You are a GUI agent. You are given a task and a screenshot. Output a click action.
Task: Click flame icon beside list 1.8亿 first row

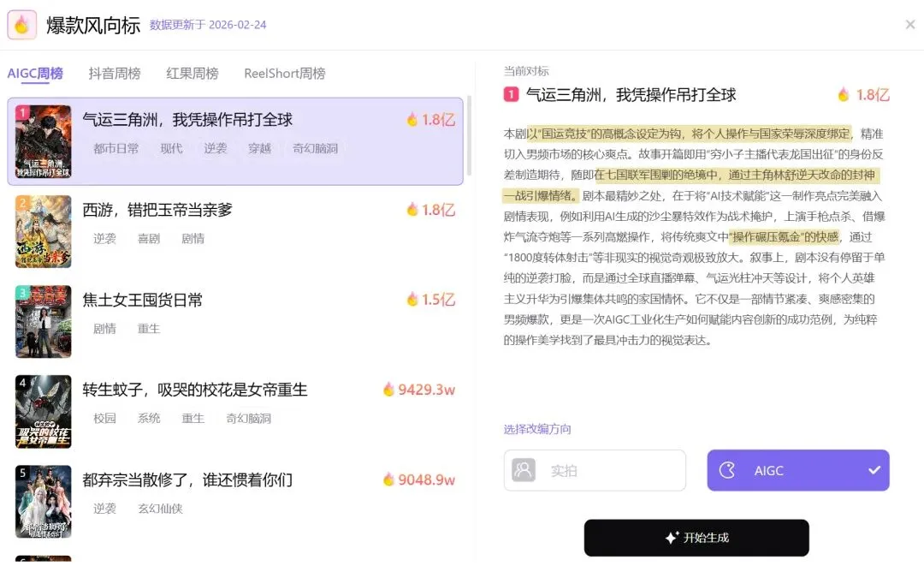[x=412, y=120]
